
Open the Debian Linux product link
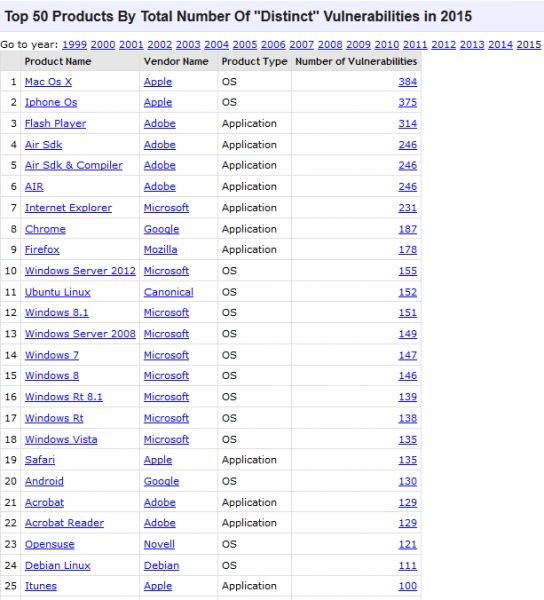(57, 566)
